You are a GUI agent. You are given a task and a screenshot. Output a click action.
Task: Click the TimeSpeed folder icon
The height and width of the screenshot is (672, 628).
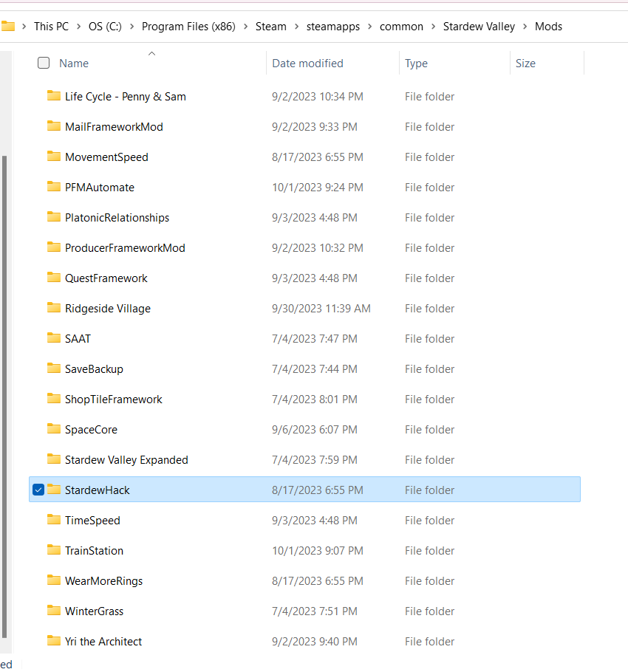pyautogui.click(x=54, y=520)
